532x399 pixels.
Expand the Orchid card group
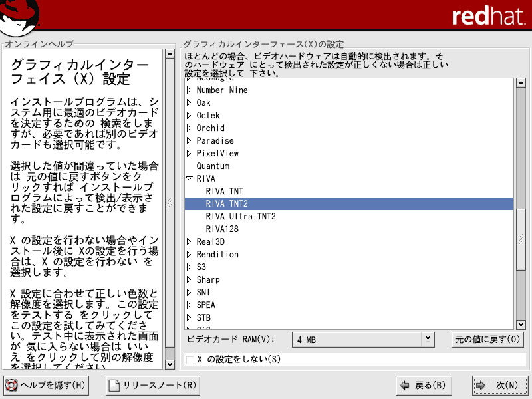point(189,128)
